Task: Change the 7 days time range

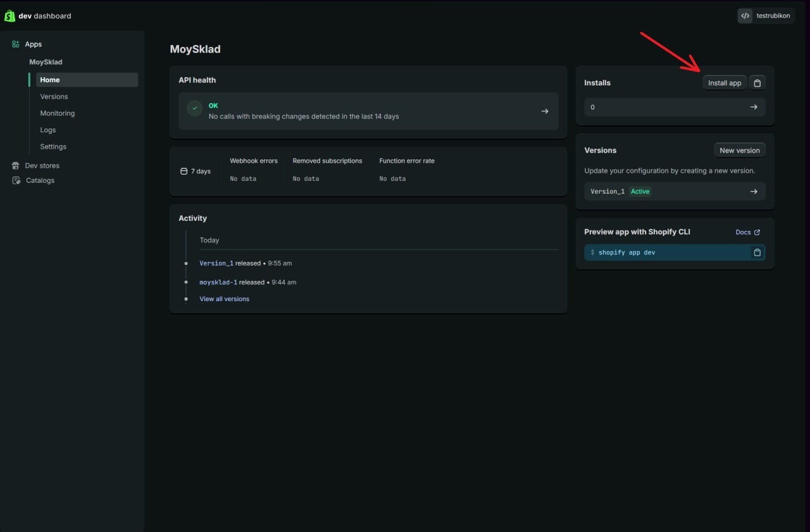Action: click(x=196, y=171)
